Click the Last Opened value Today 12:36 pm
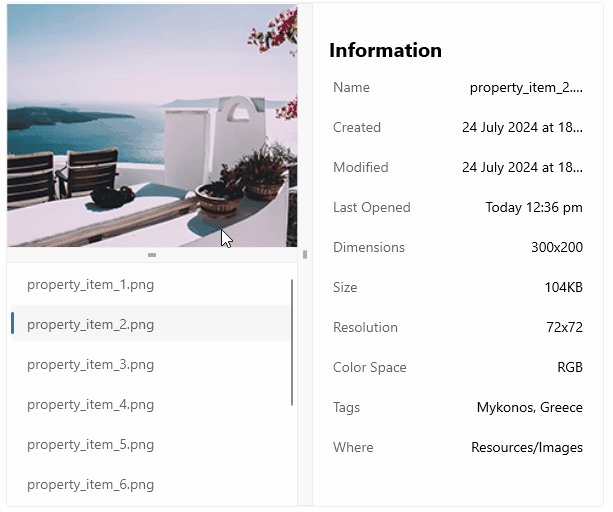 pos(534,208)
